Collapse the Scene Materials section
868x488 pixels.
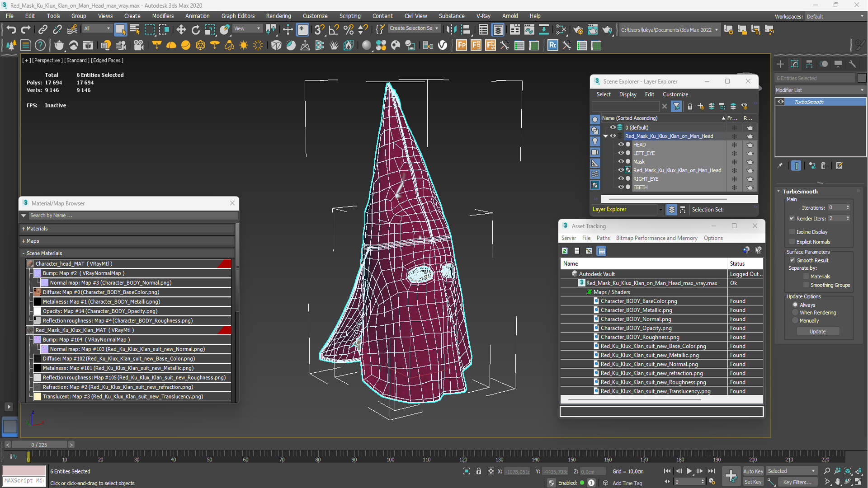24,253
